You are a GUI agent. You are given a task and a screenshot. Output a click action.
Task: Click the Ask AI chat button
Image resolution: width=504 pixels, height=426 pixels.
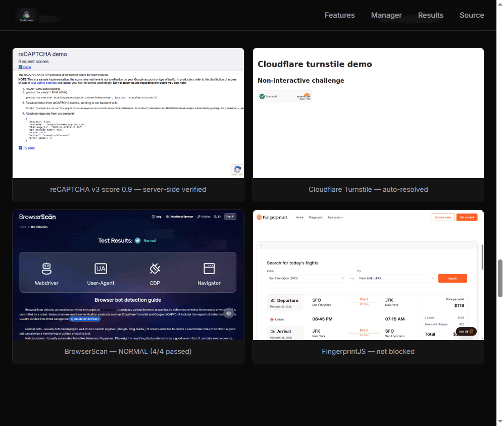click(x=466, y=332)
